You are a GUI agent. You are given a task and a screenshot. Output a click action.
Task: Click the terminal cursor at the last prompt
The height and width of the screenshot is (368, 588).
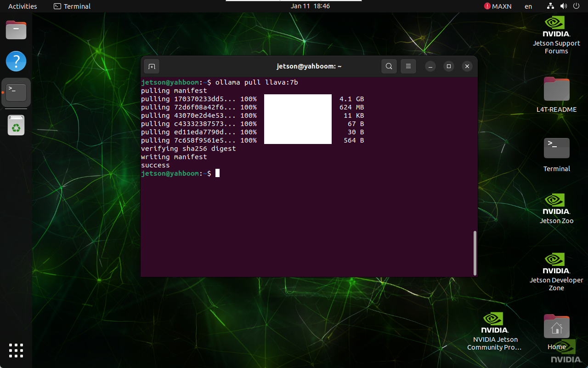217,173
